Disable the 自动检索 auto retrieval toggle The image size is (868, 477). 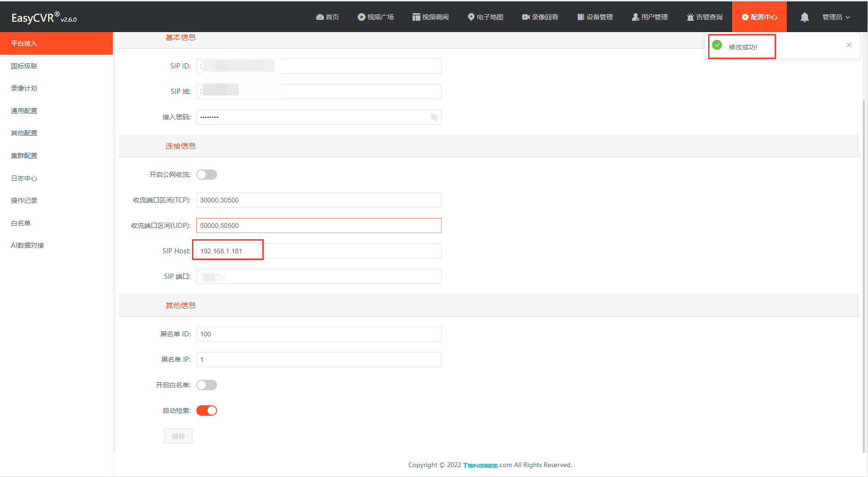click(207, 410)
